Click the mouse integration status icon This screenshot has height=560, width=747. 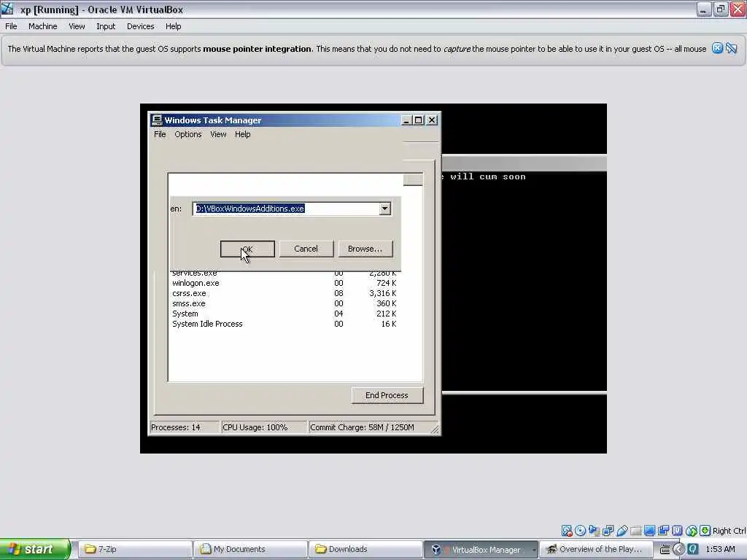click(x=692, y=531)
